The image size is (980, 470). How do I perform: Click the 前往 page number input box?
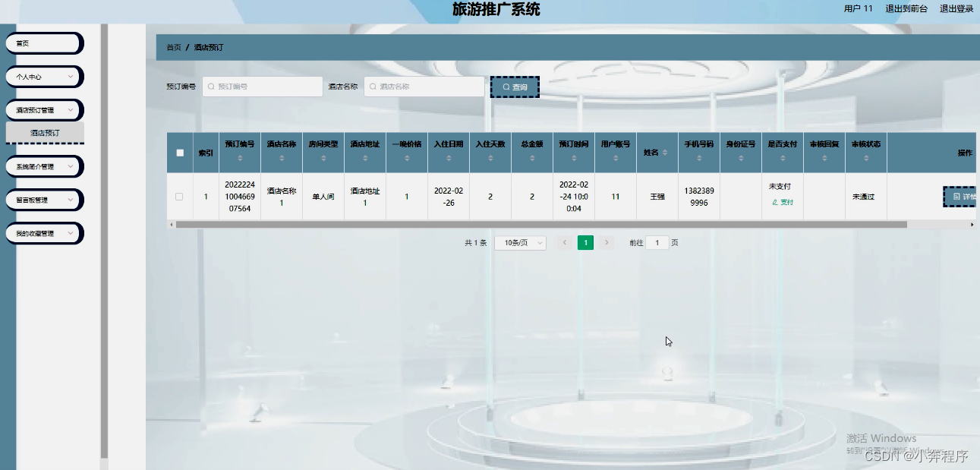coord(657,243)
